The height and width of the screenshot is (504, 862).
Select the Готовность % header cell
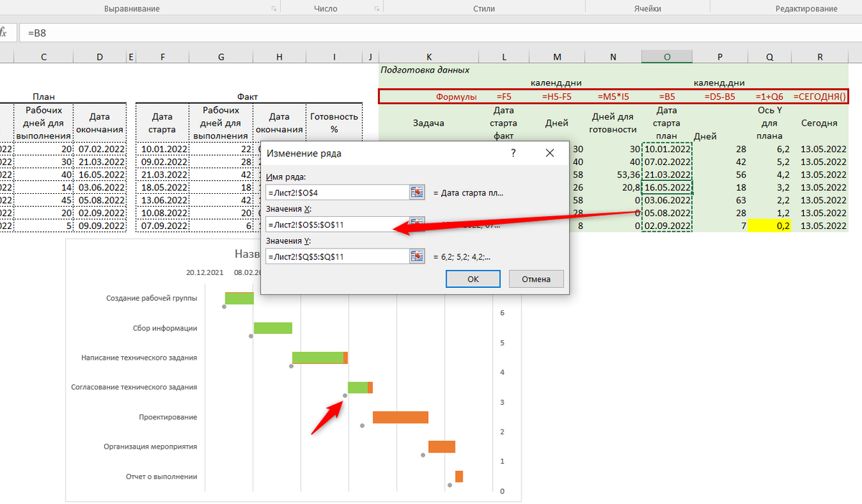point(333,122)
